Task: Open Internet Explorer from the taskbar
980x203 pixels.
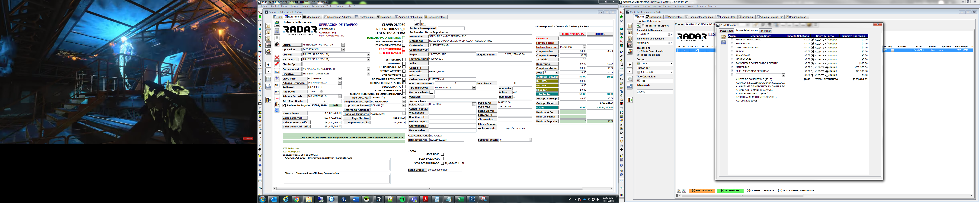Action: [285, 199]
